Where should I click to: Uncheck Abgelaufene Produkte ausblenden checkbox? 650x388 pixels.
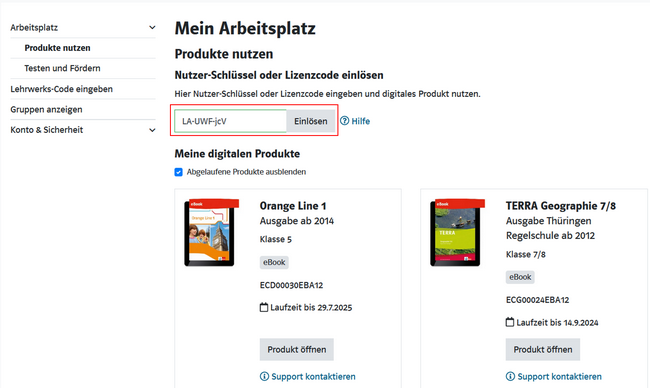pyautogui.click(x=179, y=172)
